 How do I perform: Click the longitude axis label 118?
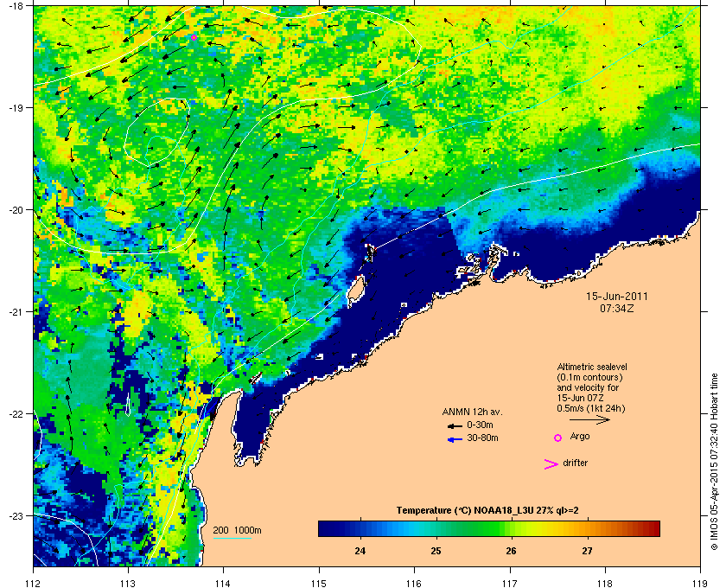(x=605, y=583)
